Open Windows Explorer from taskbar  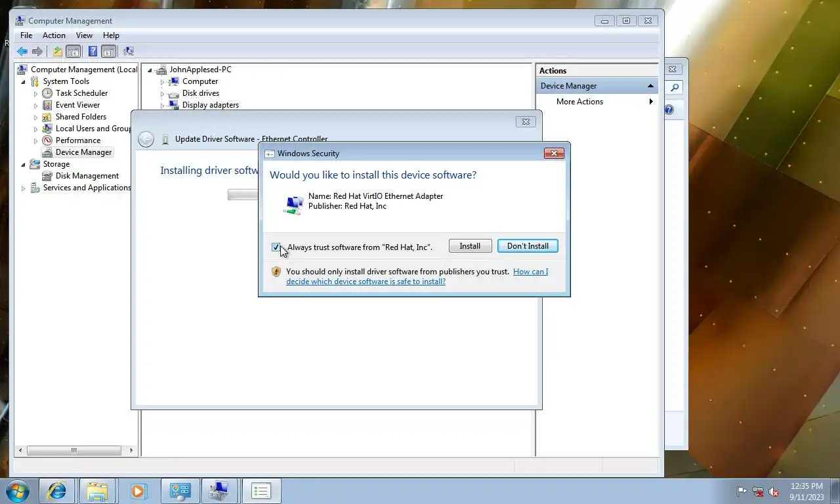[x=97, y=491]
